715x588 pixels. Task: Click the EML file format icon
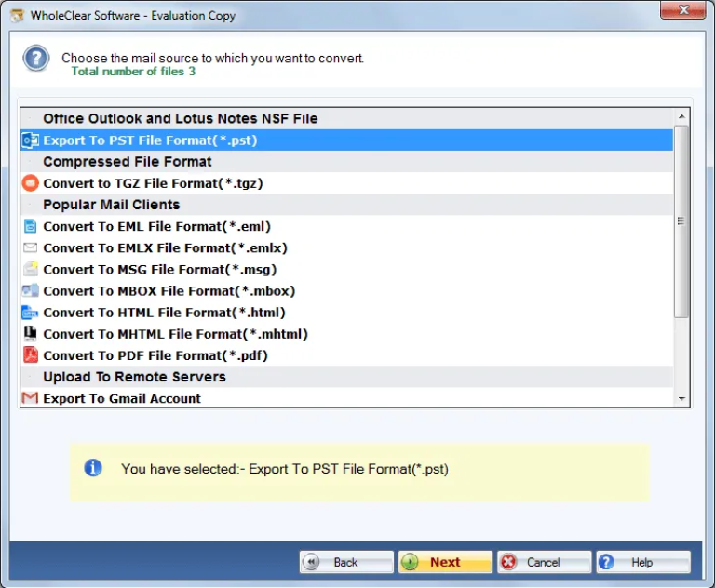30,226
